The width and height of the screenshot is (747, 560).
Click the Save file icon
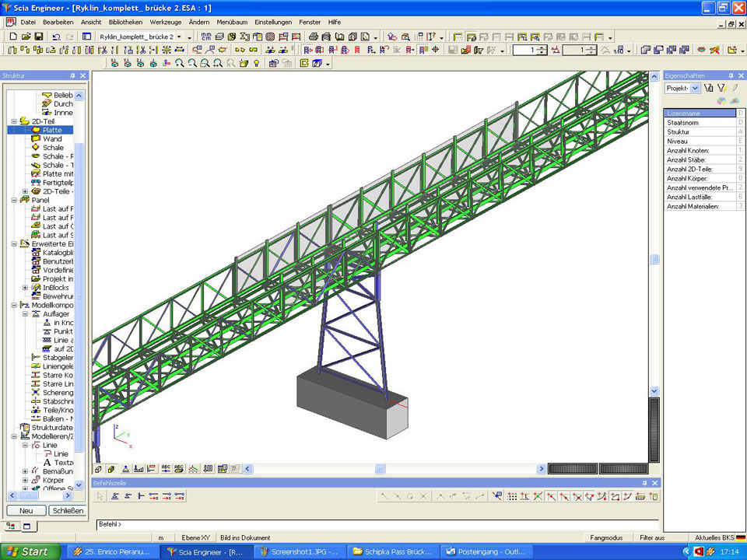tap(37, 37)
